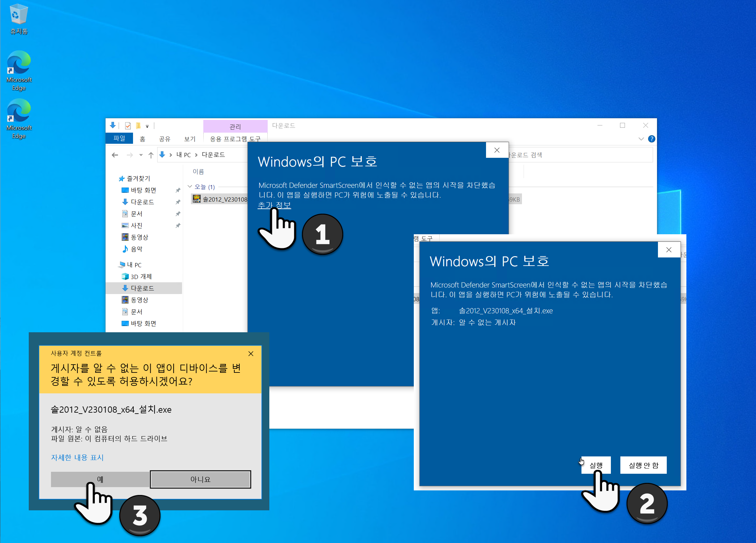The width and height of the screenshot is (756, 543).
Task: Close the first Windows의 PC 보호 dialog
Action: [x=497, y=150]
